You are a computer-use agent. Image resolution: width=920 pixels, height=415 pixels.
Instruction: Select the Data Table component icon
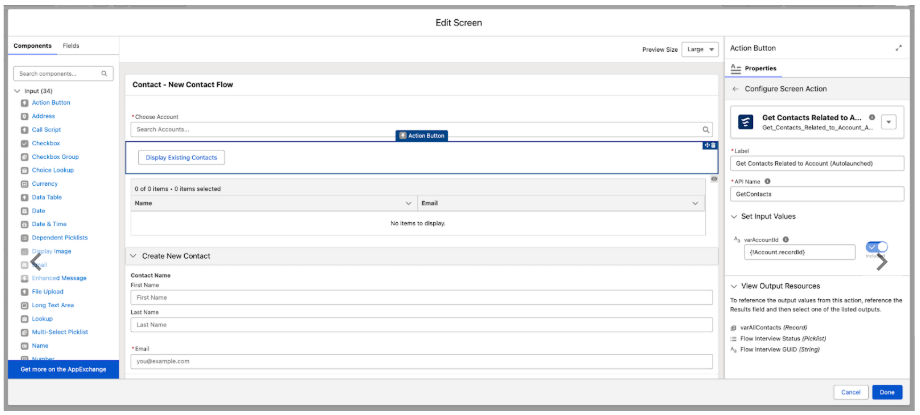coord(24,197)
